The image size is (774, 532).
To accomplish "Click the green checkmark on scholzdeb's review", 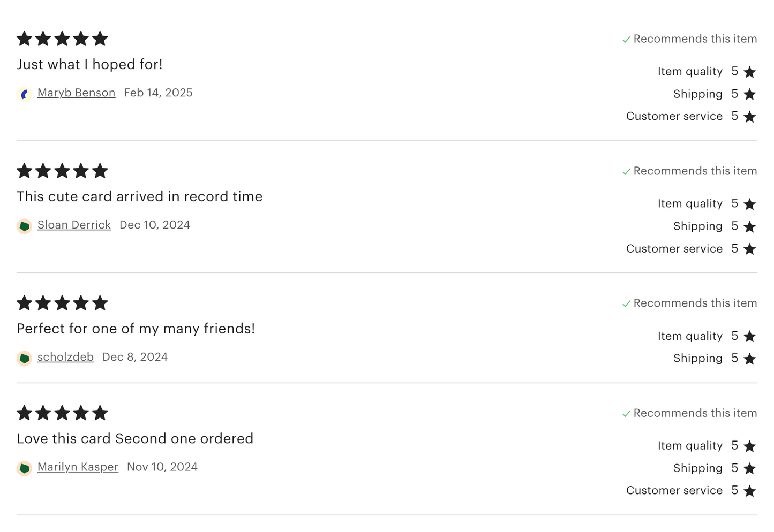I will (626, 304).
